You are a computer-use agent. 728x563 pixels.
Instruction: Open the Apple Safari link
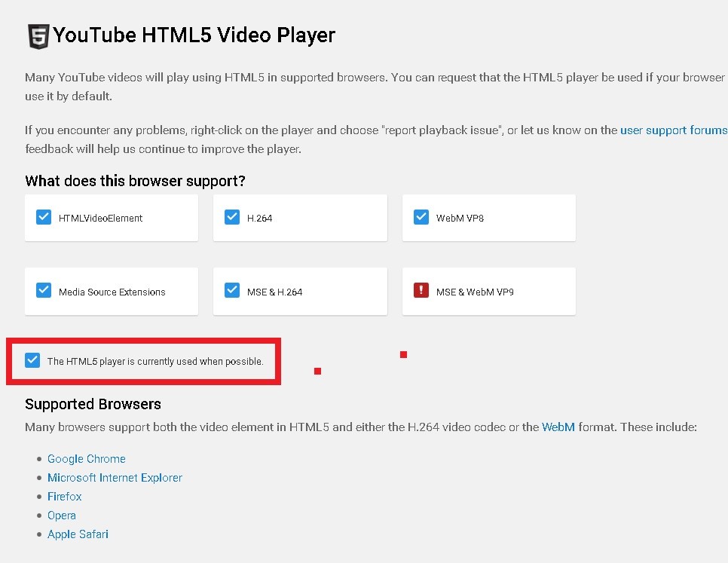click(x=78, y=534)
